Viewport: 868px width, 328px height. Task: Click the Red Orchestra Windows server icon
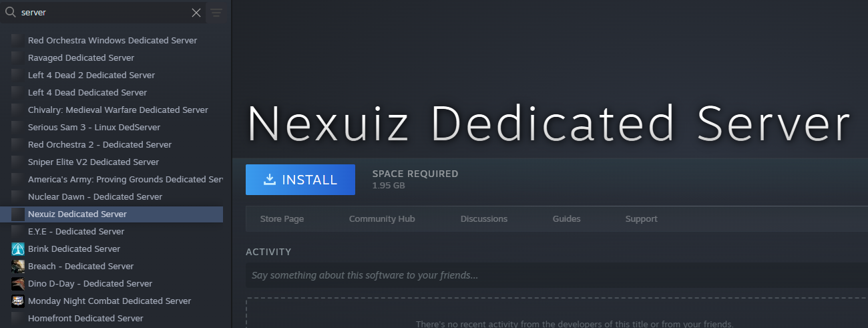18,40
